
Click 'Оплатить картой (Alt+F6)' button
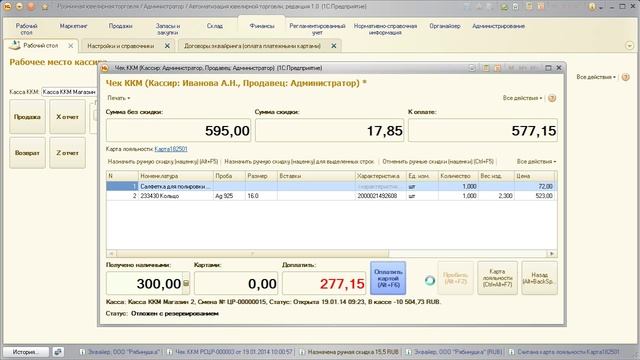click(x=388, y=278)
